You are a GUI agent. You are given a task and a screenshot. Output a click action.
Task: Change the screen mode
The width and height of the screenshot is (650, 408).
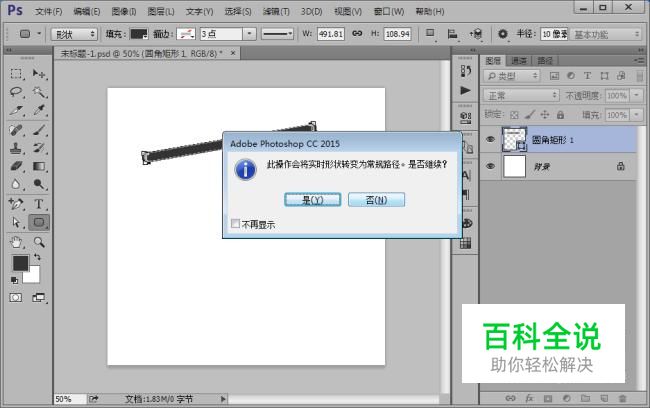click(39, 298)
